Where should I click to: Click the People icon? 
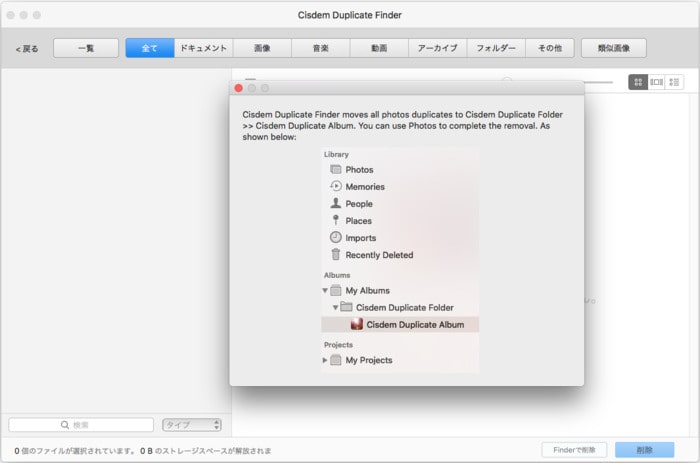(336, 203)
